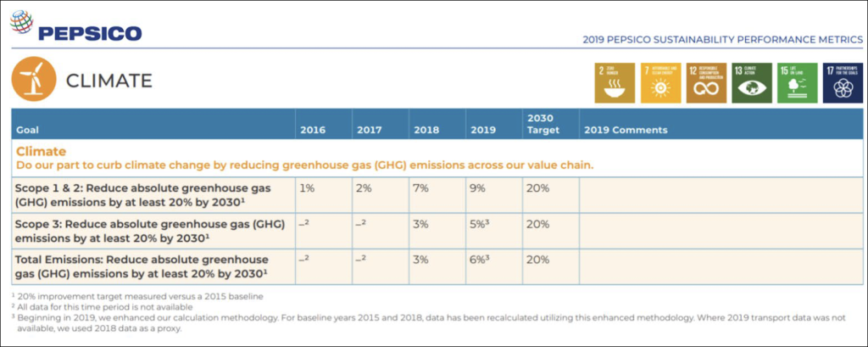
Task: Select the SDG 15 Life on Land icon
Action: pyautogui.click(x=797, y=82)
